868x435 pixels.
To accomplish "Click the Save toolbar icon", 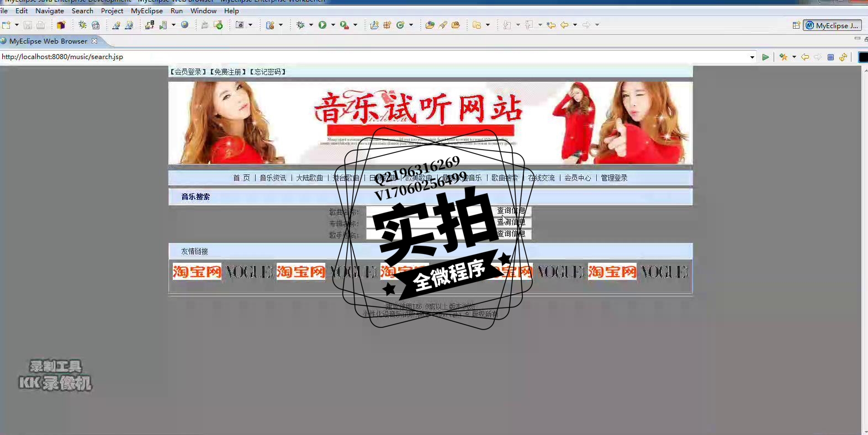I will tap(28, 25).
